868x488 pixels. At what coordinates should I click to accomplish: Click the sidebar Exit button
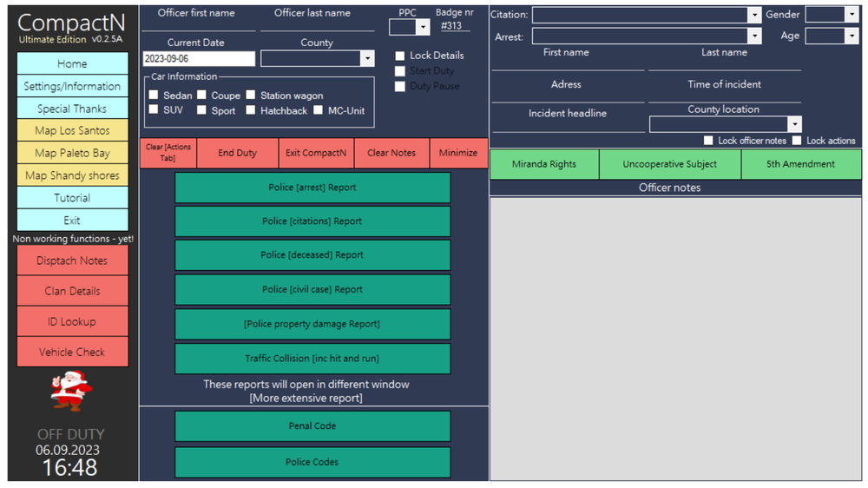[73, 220]
